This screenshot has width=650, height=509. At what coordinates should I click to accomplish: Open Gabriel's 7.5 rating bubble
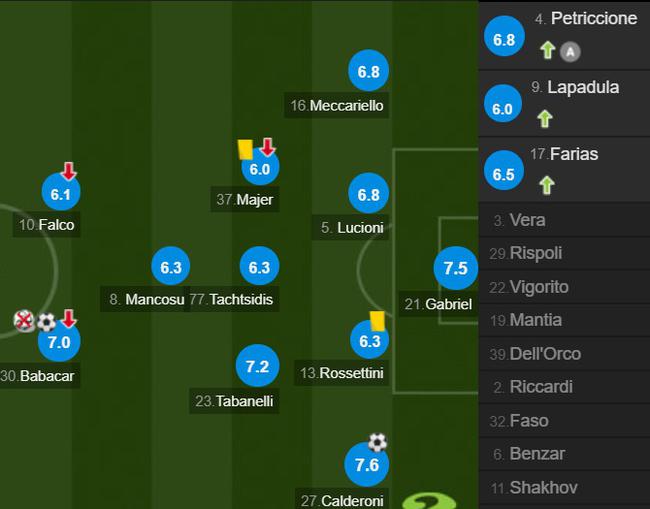456,268
